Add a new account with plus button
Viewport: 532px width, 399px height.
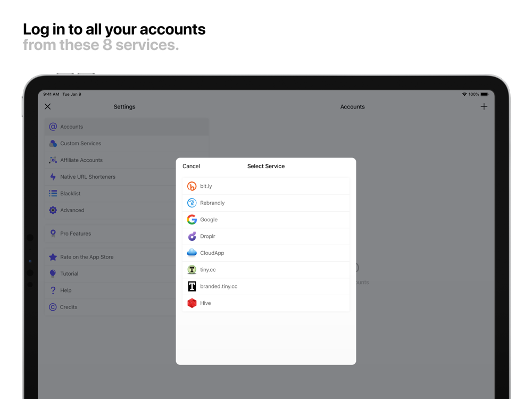click(x=484, y=106)
